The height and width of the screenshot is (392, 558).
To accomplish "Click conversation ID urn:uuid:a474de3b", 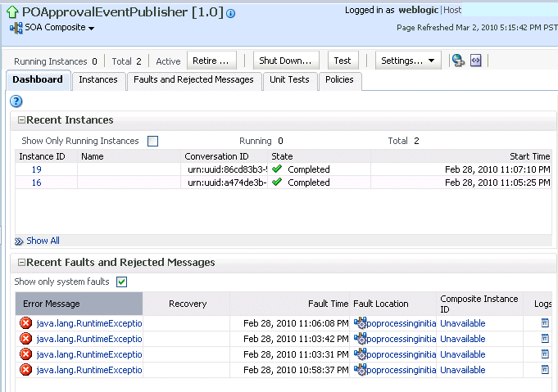I will 228,182.
